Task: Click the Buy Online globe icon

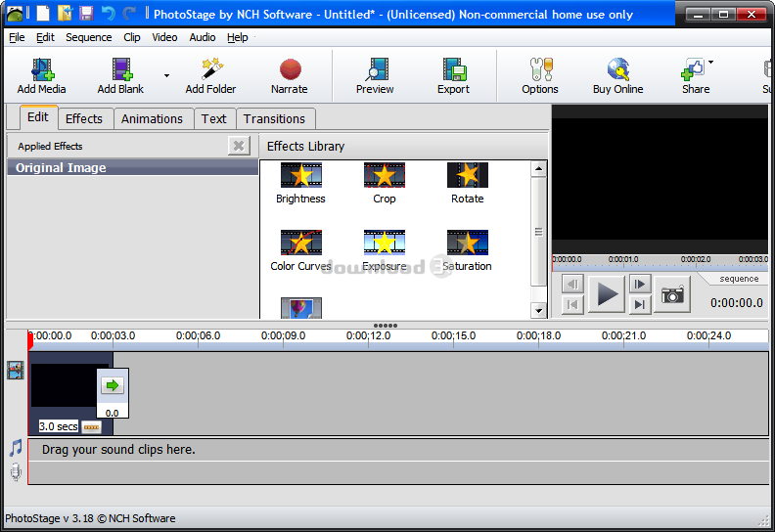Action: [617, 70]
